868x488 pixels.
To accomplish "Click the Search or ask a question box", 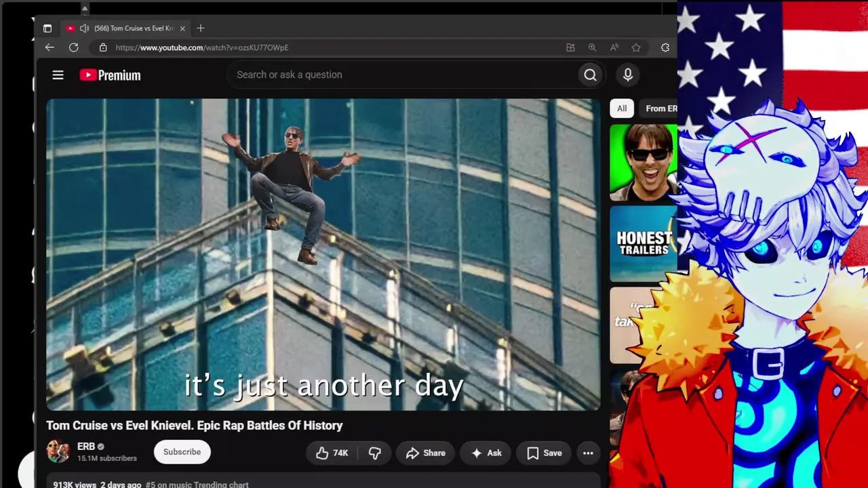I will (402, 75).
